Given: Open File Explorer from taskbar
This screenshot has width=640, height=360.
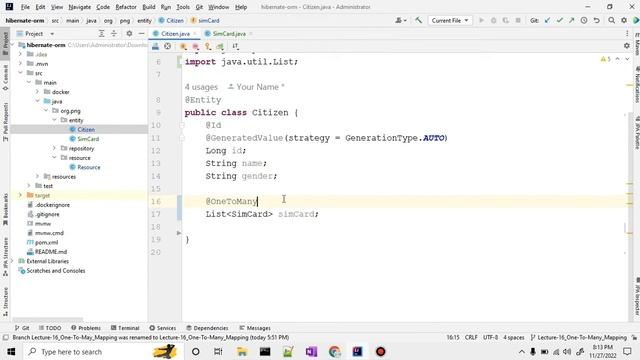Looking at the screenshot, I should click(x=242, y=351).
